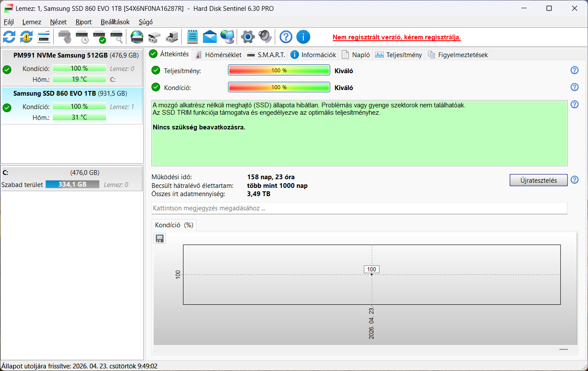The image size is (588, 371).
Task: Open the Információk tab
Action: click(313, 55)
